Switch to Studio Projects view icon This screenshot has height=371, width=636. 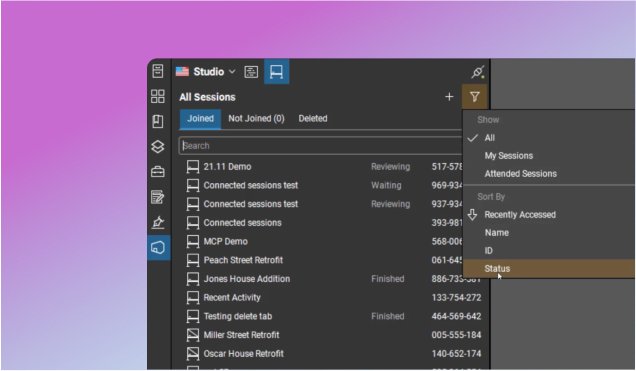[251, 72]
